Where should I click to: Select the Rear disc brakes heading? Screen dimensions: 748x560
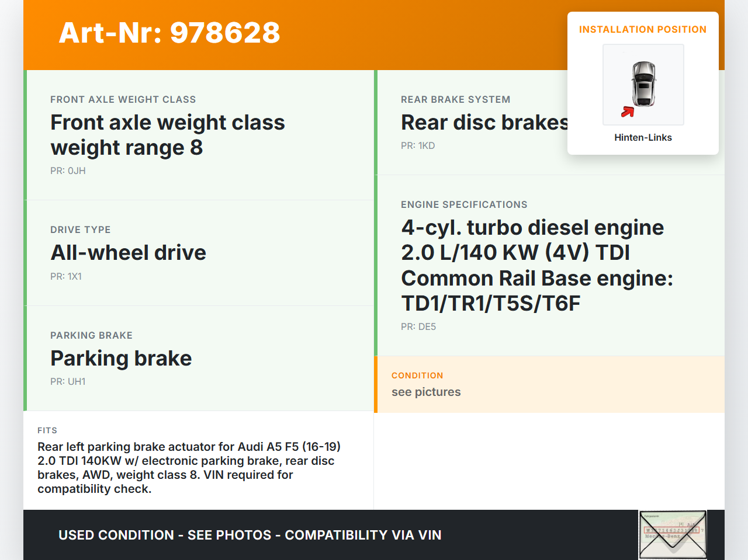point(484,123)
